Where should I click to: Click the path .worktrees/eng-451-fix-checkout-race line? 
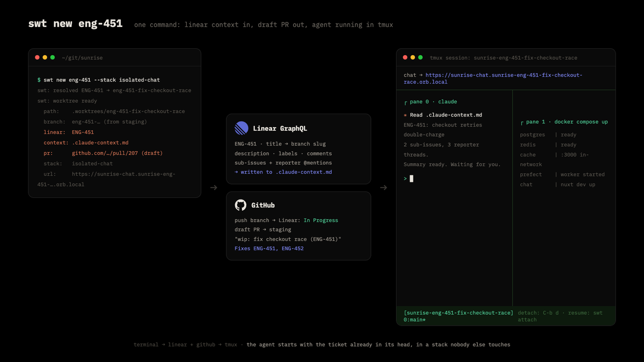pyautogui.click(x=114, y=112)
